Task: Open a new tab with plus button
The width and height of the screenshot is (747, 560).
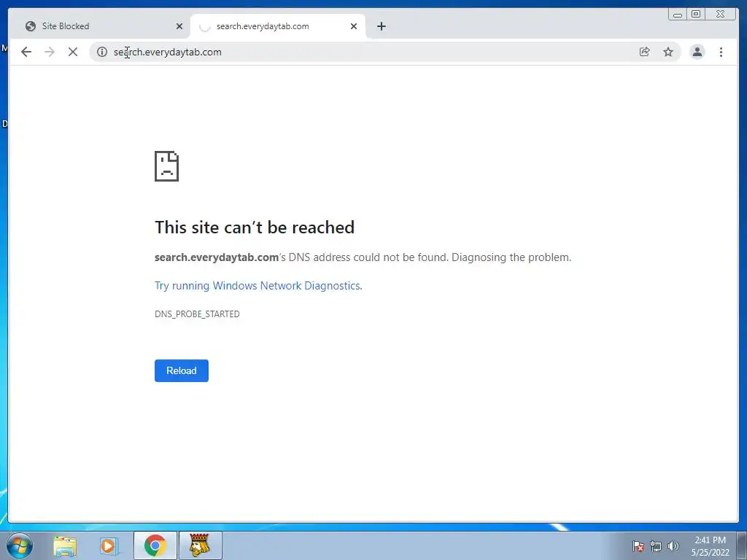Action: [381, 26]
